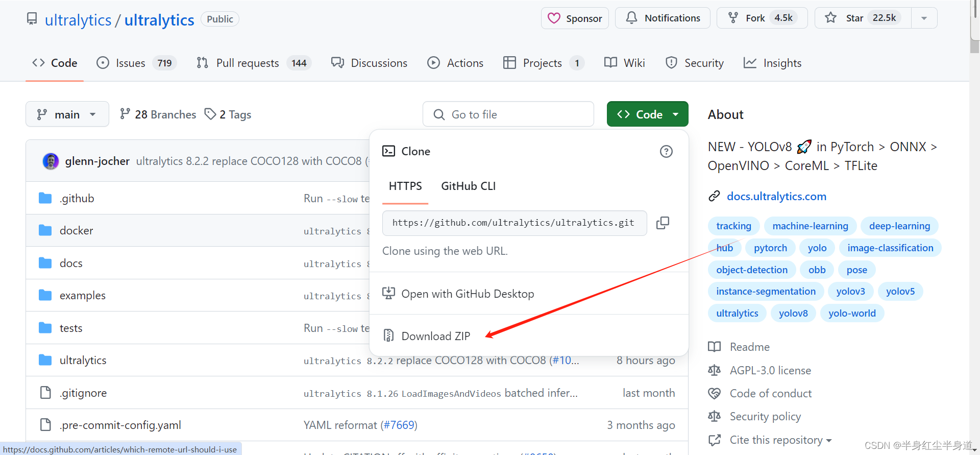Open the examples folder
Viewport: 980px width, 455px height.
(x=82, y=296)
